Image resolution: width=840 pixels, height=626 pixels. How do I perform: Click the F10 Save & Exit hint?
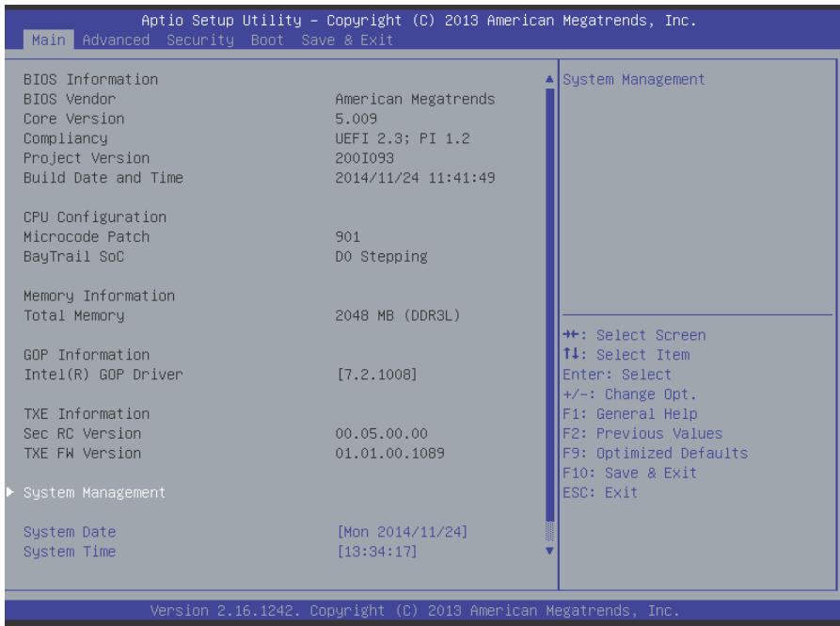(x=630, y=473)
